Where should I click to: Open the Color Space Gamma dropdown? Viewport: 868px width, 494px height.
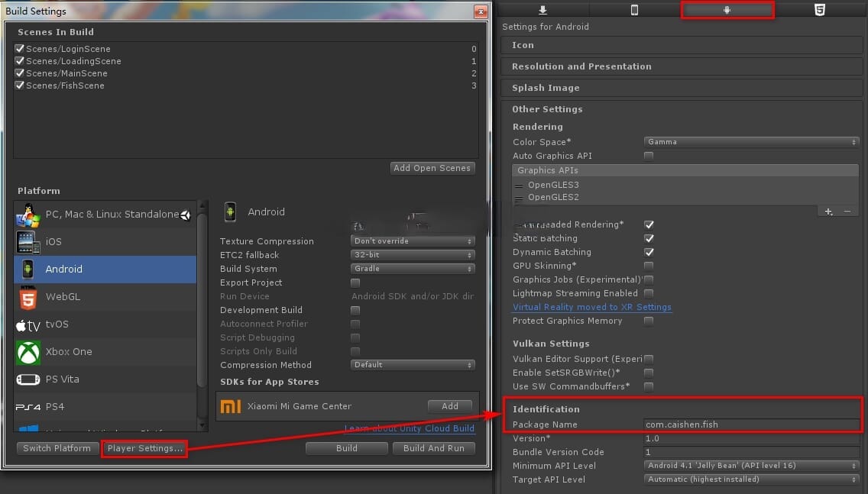pos(751,142)
